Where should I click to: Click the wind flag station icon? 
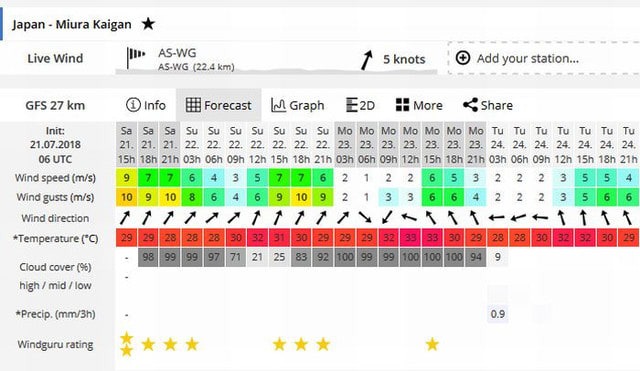pos(136,58)
